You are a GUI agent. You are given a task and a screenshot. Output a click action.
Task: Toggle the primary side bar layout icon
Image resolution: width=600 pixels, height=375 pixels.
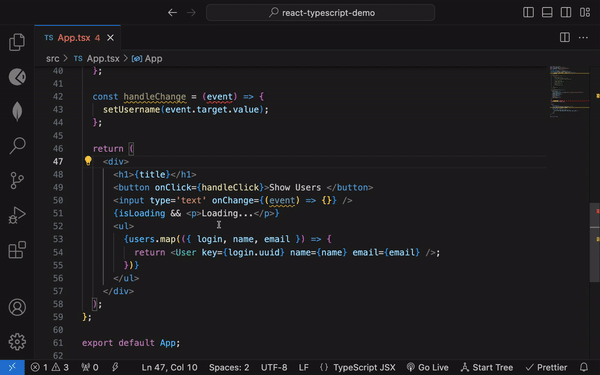[x=528, y=12]
